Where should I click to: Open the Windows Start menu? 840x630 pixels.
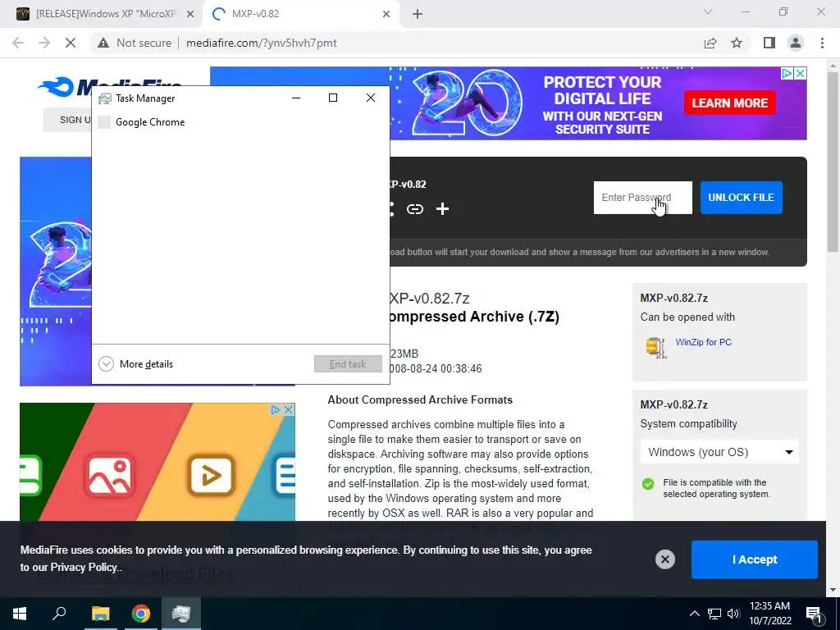coord(20,614)
